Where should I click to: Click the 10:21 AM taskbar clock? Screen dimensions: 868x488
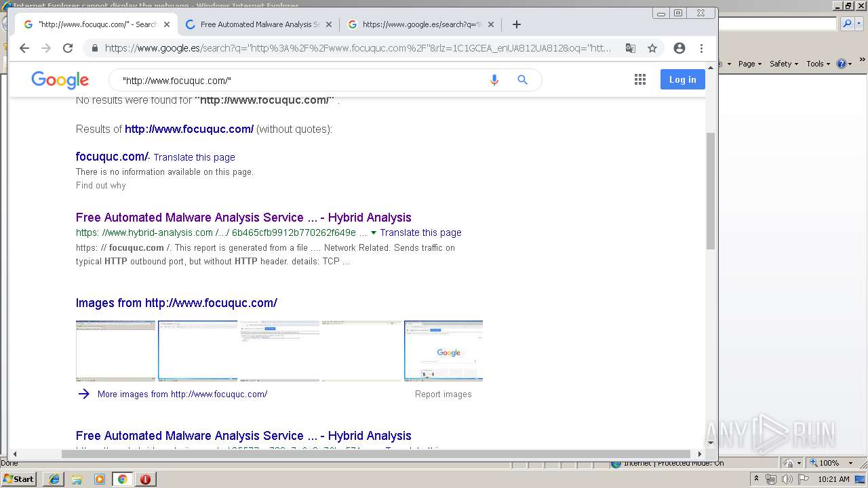pos(833,479)
